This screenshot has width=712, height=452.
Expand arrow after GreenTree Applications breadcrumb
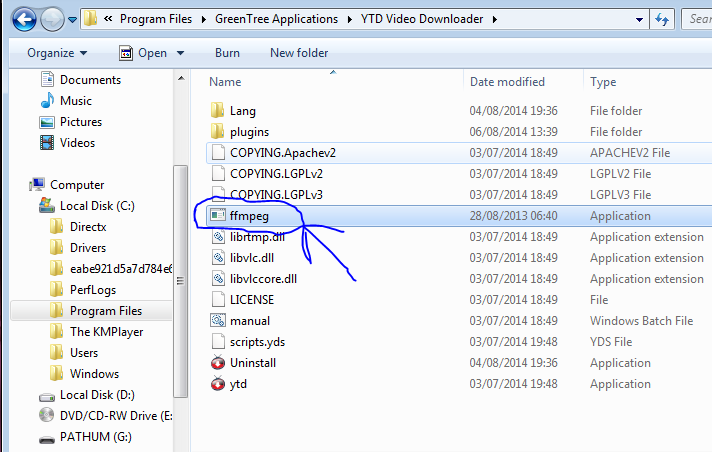tap(350, 20)
